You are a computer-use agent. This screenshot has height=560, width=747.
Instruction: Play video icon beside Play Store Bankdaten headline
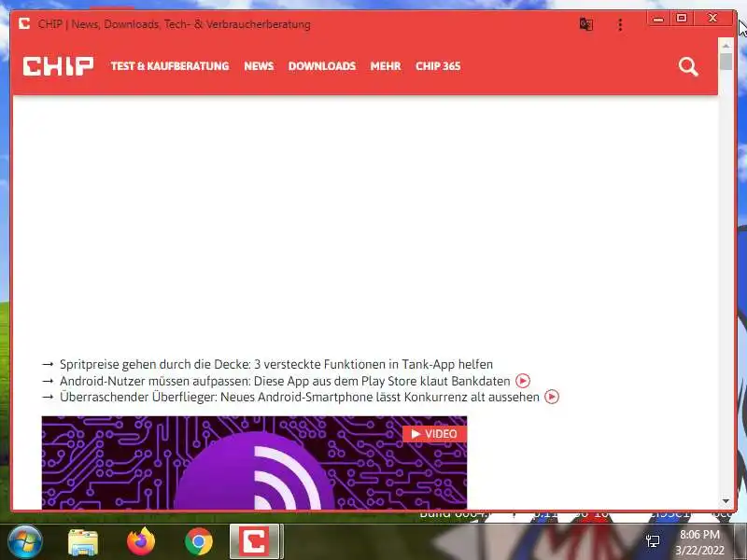point(523,381)
